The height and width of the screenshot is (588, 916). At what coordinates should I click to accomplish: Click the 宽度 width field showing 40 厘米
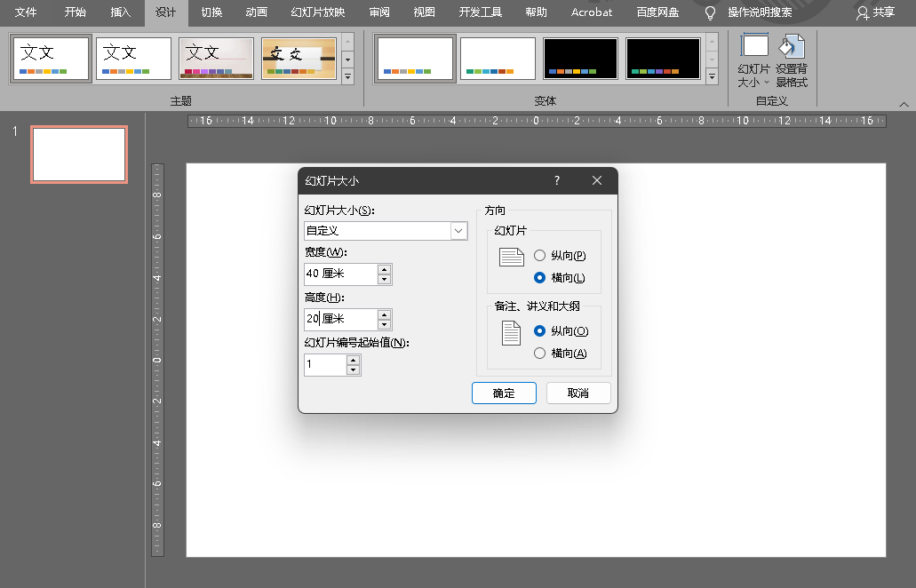pos(340,274)
